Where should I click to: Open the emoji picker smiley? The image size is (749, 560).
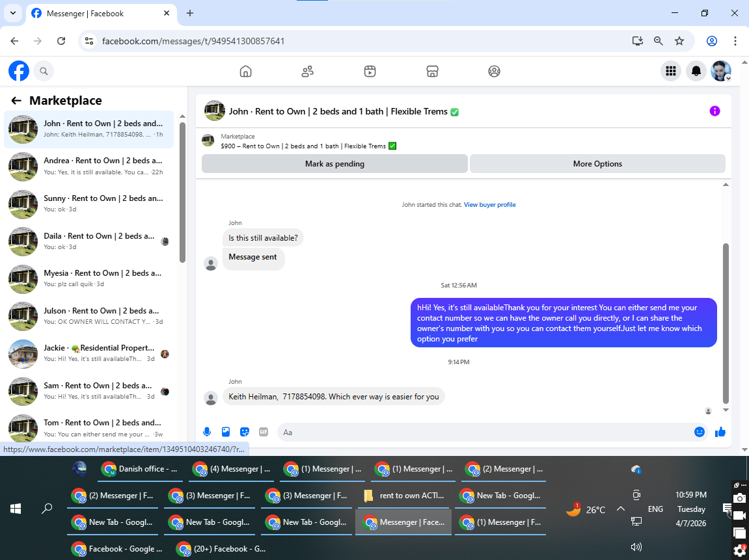point(700,432)
